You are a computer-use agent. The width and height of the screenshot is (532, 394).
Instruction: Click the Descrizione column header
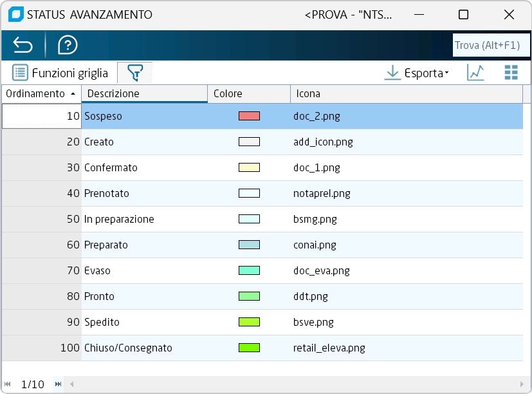click(x=144, y=94)
